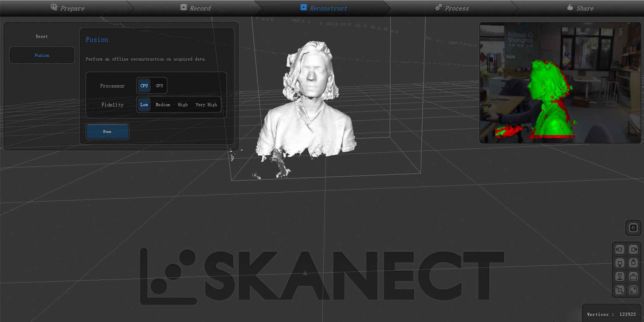Switch to the Process tab
This screenshot has width=644, height=322.
tap(452, 8)
